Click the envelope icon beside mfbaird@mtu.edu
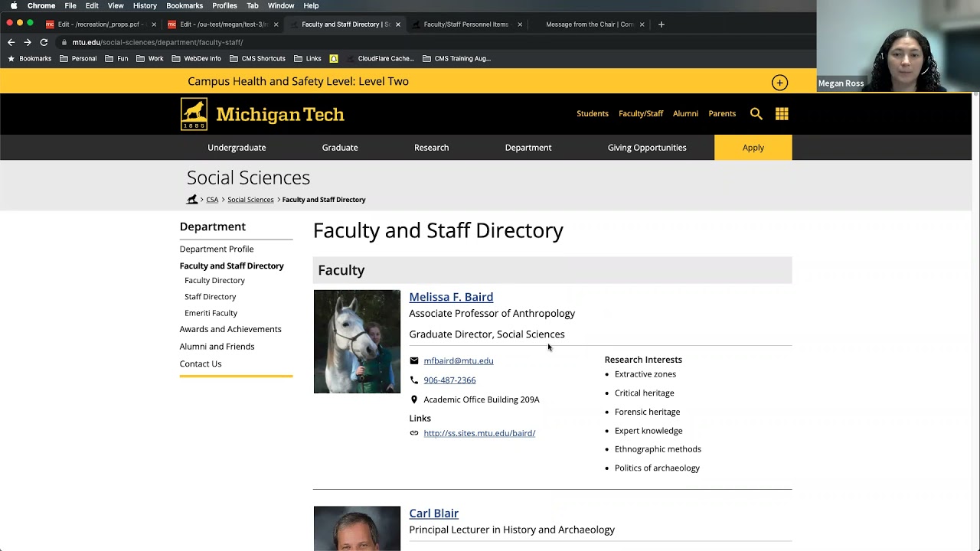Image resolution: width=980 pixels, height=551 pixels. (414, 361)
